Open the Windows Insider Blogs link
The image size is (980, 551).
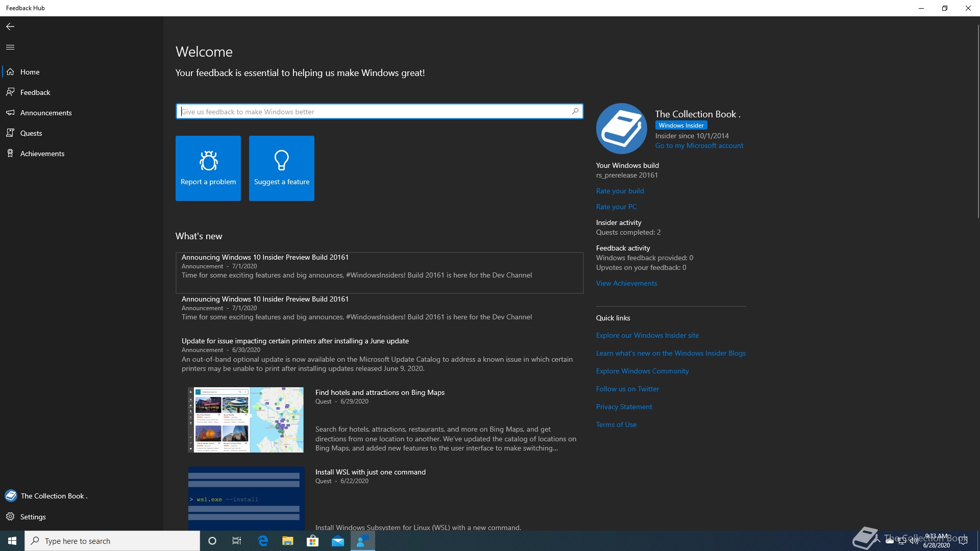point(671,353)
